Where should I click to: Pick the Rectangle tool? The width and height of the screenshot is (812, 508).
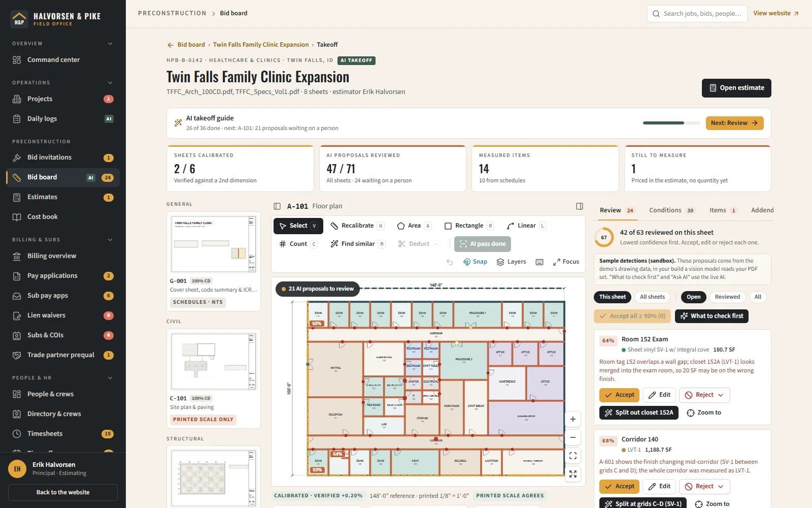pyautogui.click(x=469, y=226)
